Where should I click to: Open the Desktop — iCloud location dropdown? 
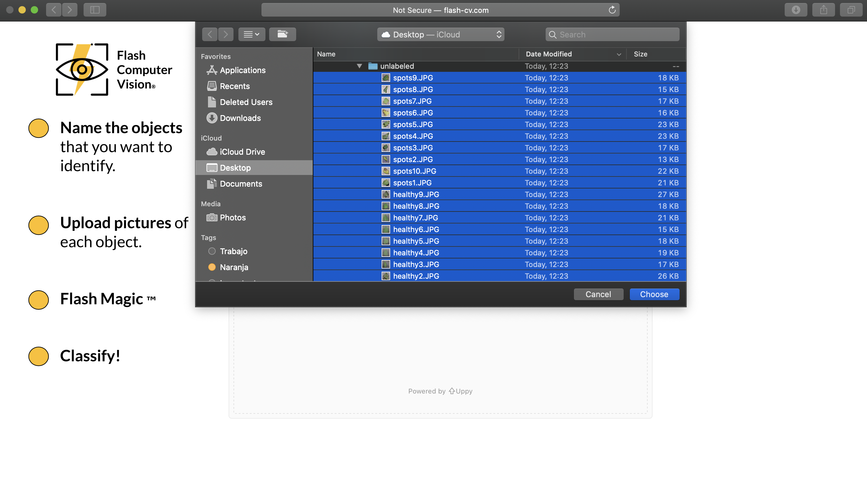click(440, 34)
